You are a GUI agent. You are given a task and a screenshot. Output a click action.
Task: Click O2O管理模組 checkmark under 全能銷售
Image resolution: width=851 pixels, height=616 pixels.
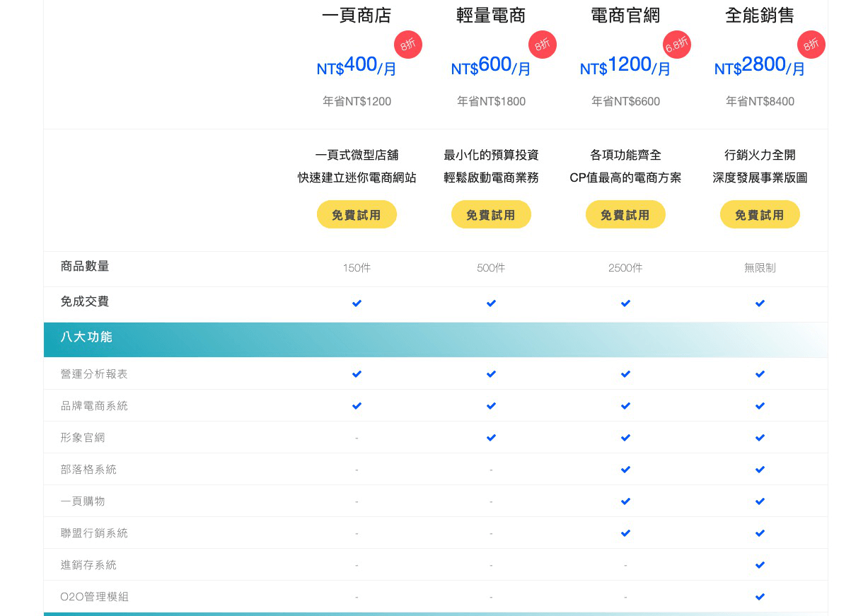[x=760, y=597]
